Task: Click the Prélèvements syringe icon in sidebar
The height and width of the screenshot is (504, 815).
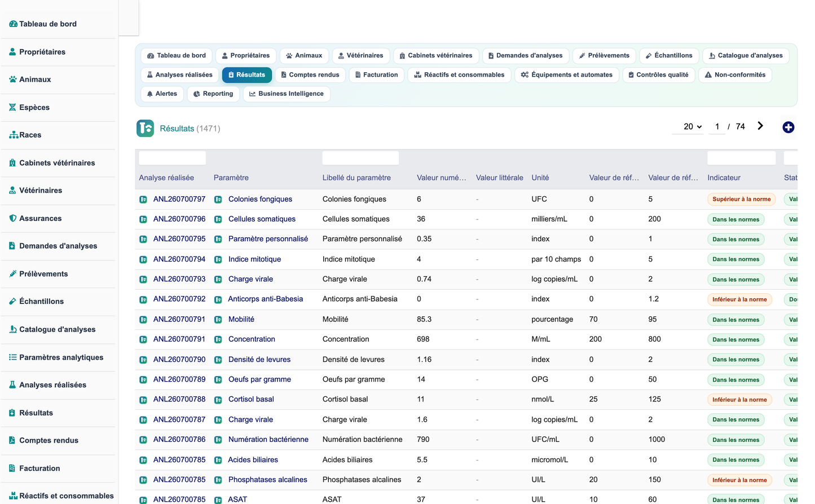Action: click(12, 274)
